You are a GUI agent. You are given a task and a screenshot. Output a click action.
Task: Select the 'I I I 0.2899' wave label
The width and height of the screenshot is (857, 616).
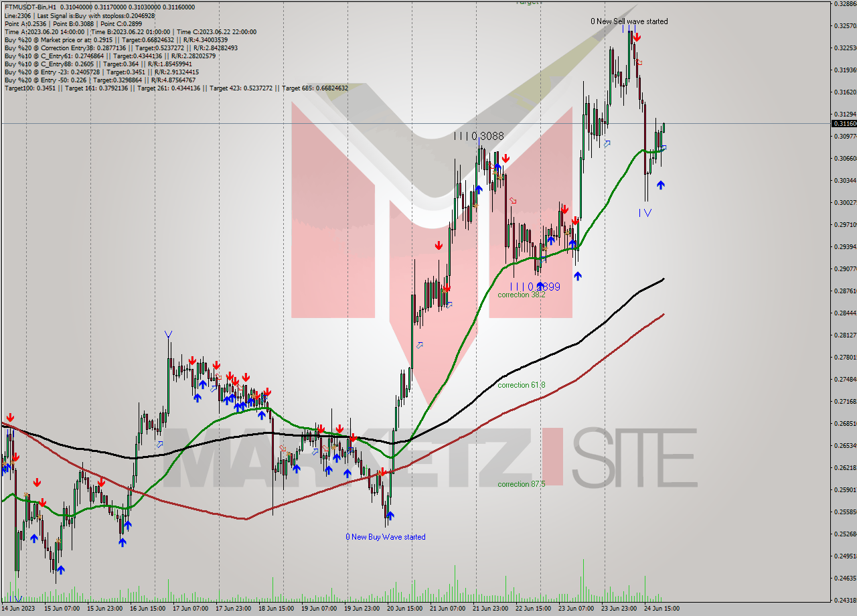tap(536, 287)
